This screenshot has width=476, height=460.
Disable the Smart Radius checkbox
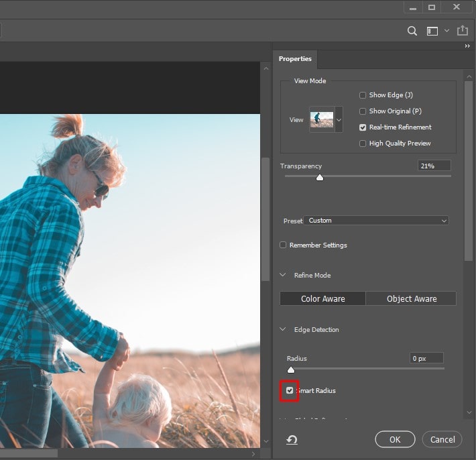click(290, 390)
